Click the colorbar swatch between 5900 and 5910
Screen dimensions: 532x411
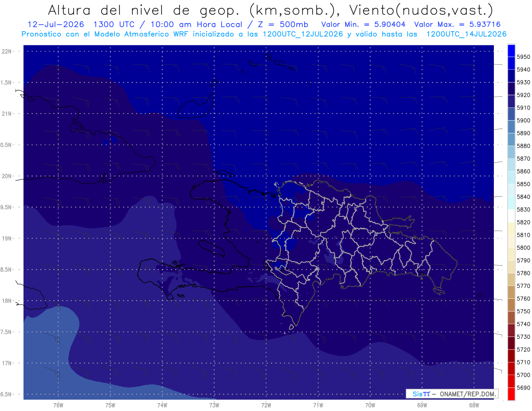coord(511,114)
